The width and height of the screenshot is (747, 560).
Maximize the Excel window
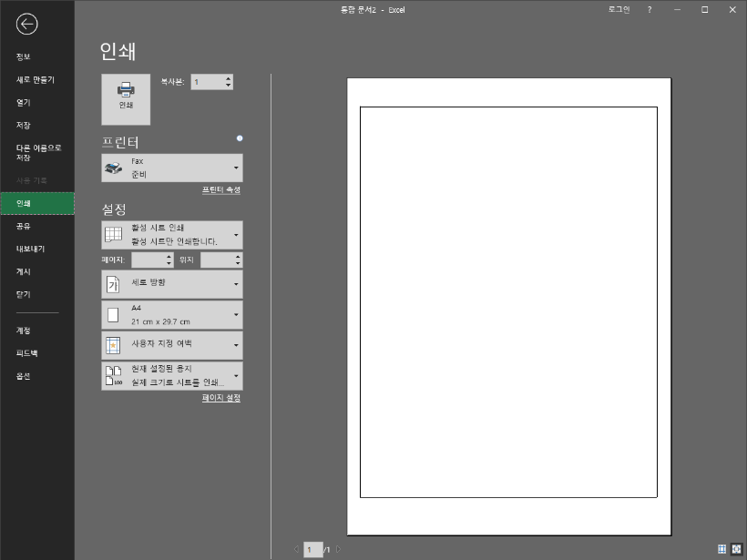(704, 9)
